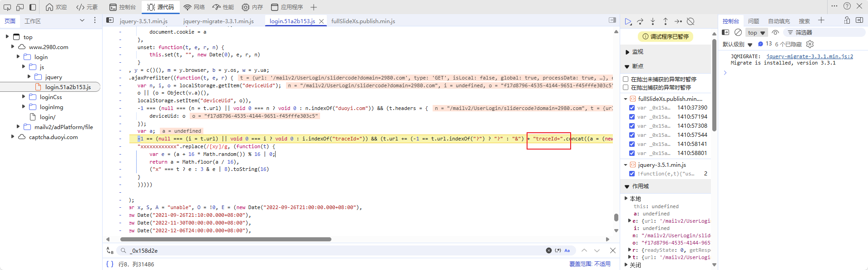This screenshot has height=270, width=868.
Task: Open the DevTools more options menu
Action: 834,6
